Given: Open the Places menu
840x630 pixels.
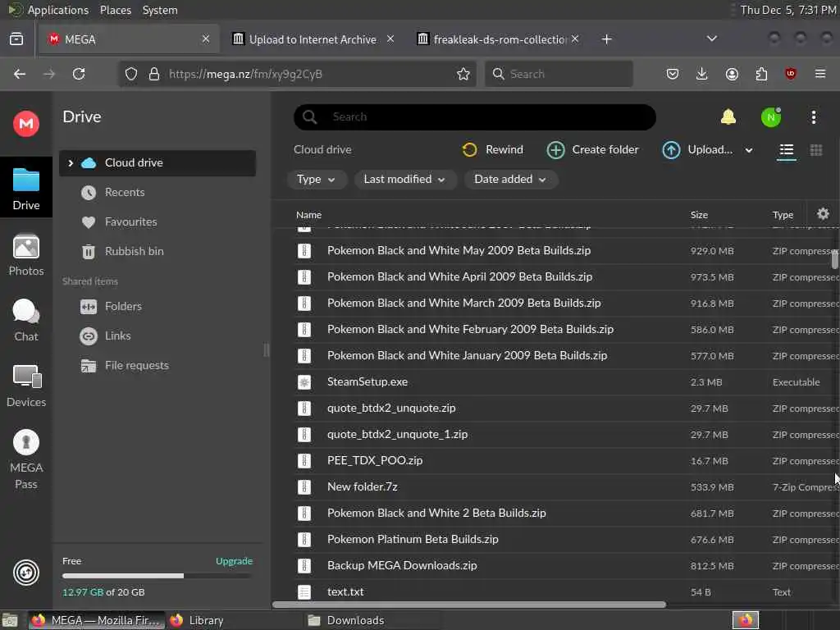Looking at the screenshot, I should pyautogui.click(x=115, y=10).
